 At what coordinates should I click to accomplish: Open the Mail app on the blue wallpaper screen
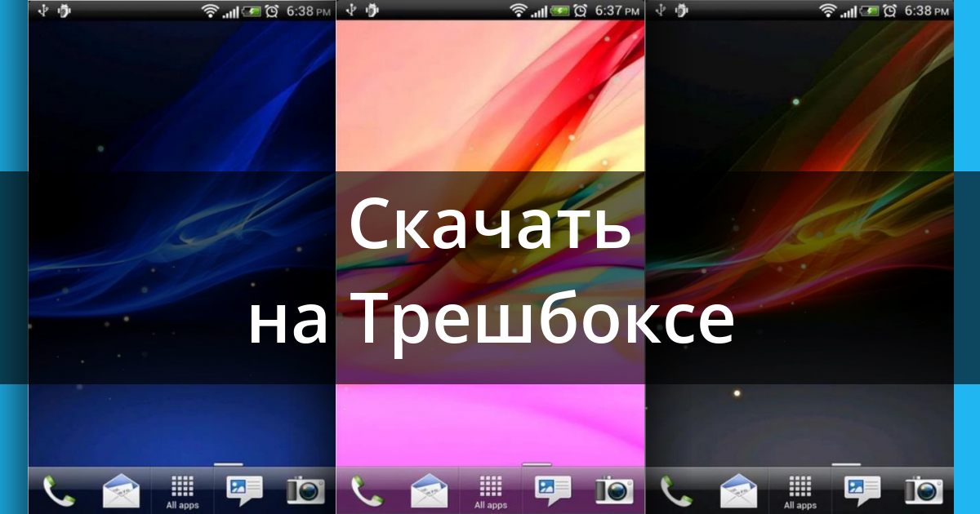[x=121, y=491]
